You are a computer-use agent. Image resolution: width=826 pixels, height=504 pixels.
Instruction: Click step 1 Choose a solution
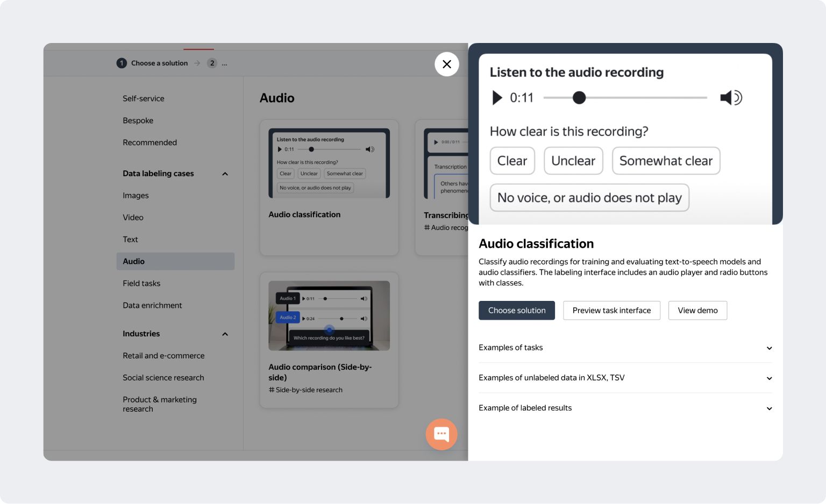click(x=152, y=63)
